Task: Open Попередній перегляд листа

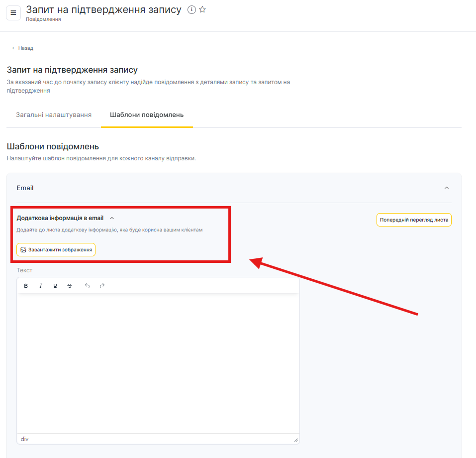Action: click(x=414, y=220)
